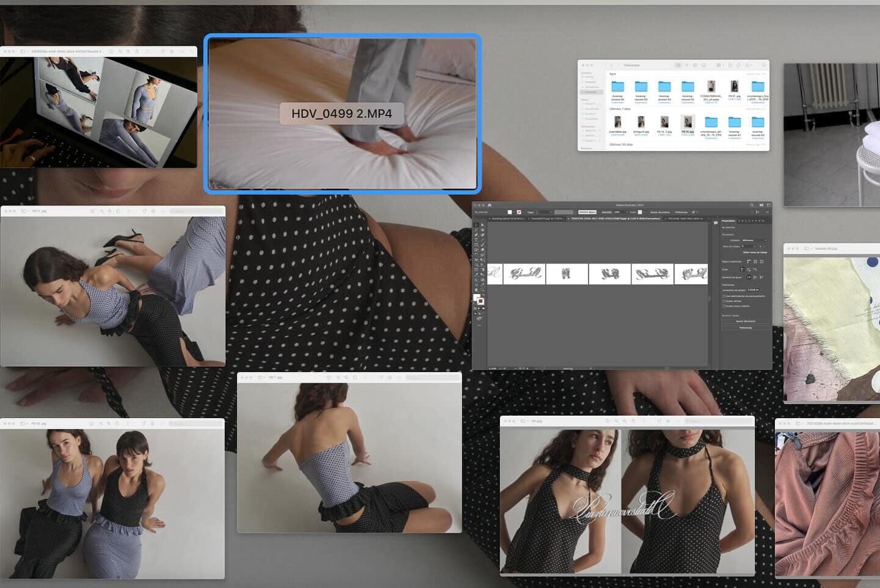Select Direct Selection tool in Illustrator toolbar
The width and height of the screenshot is (880, 588).
point(482,225)
